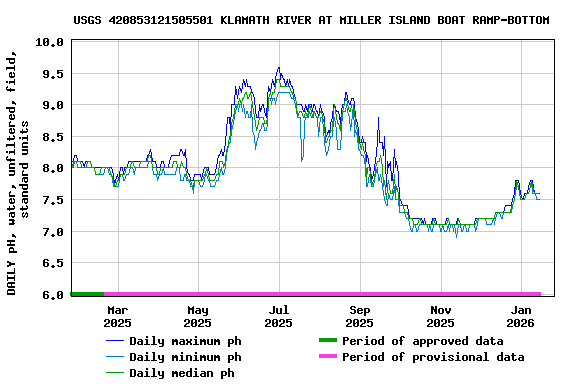Click the y-axis label "DAILY pH, water, unfiltered, field"
This screenshot has width=576, height=384.
pos(11,172)
